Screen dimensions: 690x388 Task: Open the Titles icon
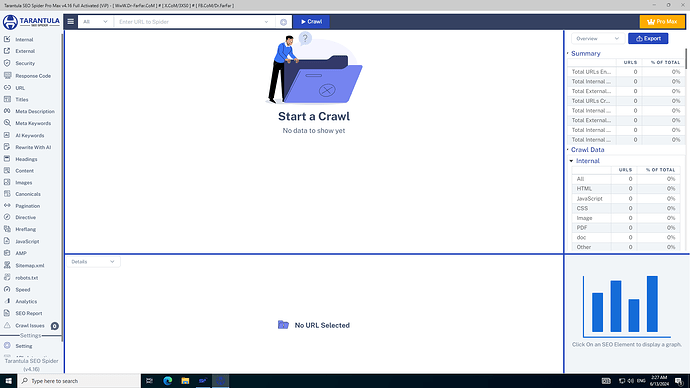[7, 99]
